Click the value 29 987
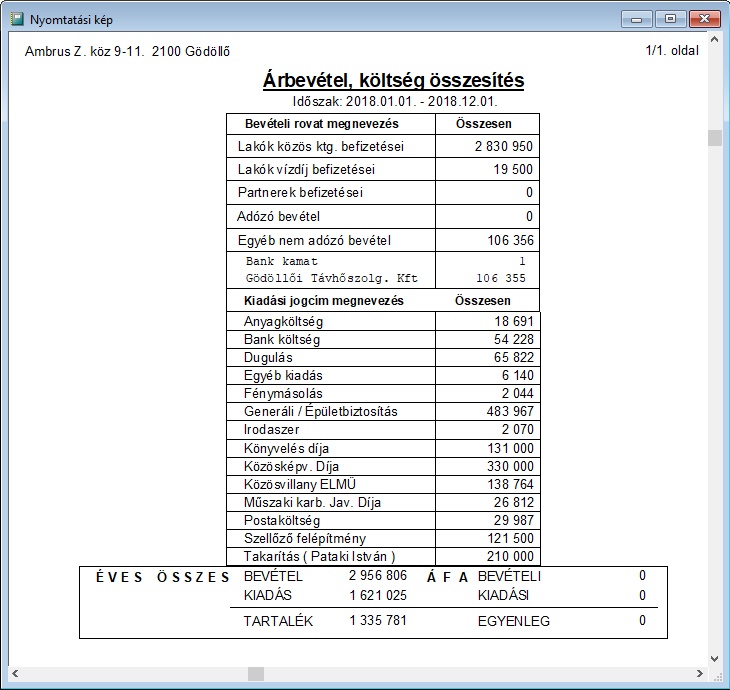The height and width of the screenshot is (690, 730). coord(514,521)
